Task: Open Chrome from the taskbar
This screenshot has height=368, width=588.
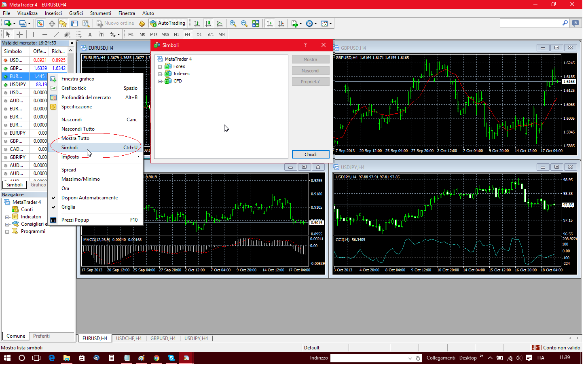Action: (x=157, y=358)
